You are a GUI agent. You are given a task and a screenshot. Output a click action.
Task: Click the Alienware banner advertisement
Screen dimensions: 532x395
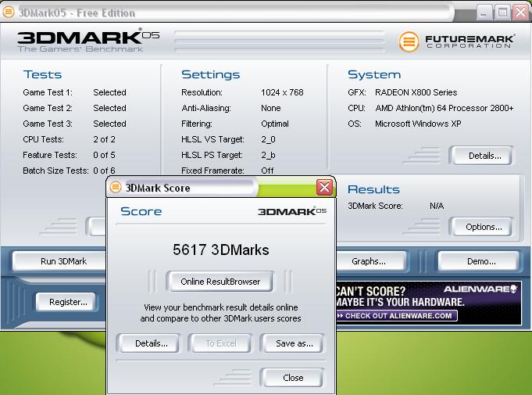(429, 303)
